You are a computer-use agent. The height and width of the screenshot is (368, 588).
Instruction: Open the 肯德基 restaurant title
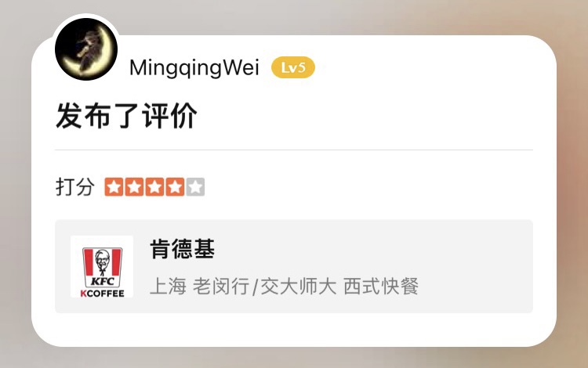pyautogui.click(x=182, y=249)
